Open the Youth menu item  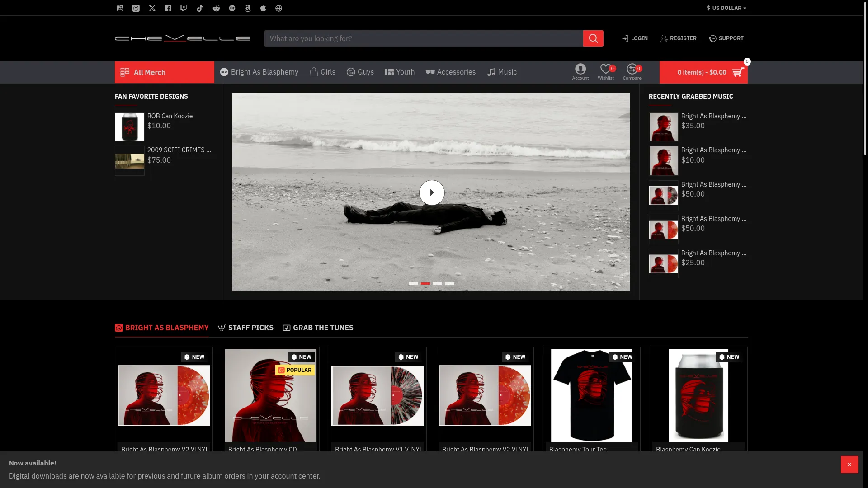point(400,72)
